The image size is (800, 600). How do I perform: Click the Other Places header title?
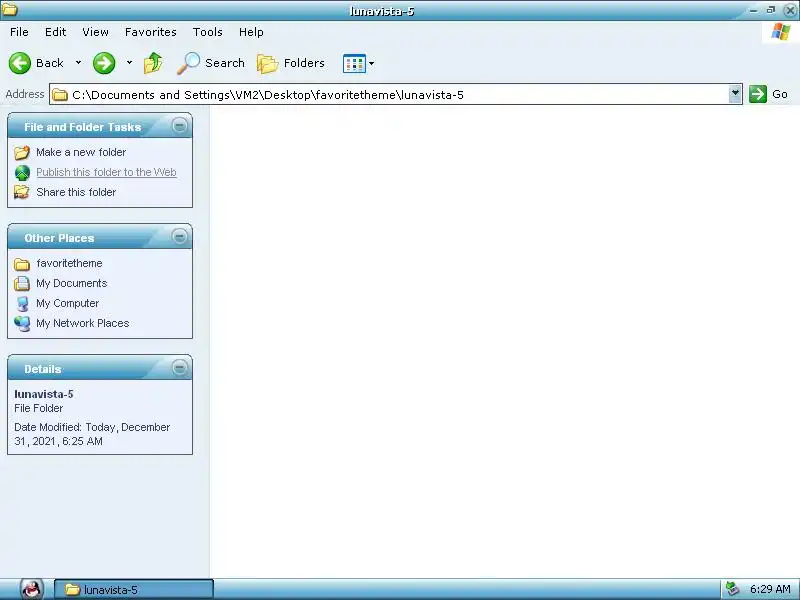pyautogui.click(x=59, y=238)
